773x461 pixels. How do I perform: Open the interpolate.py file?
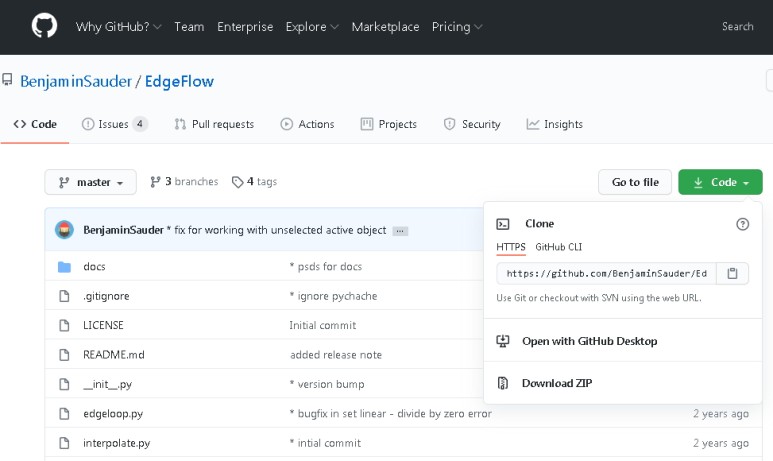(x=116, y=443)
